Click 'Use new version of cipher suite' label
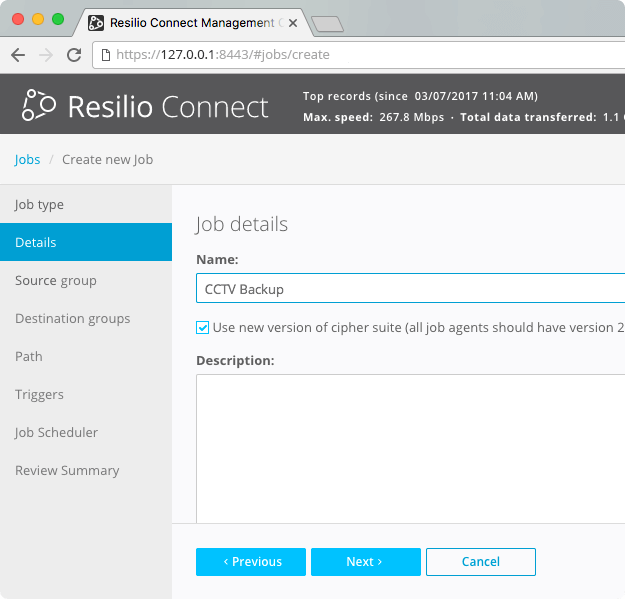 tap(419, 328)
